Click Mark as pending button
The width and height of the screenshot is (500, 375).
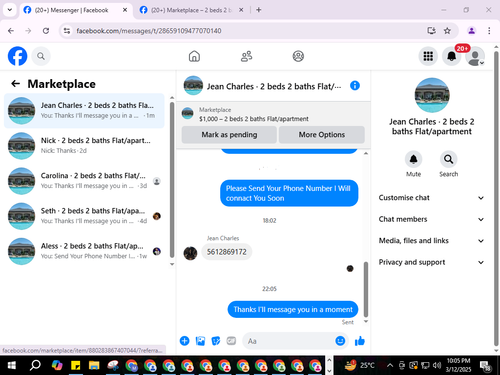229,135
